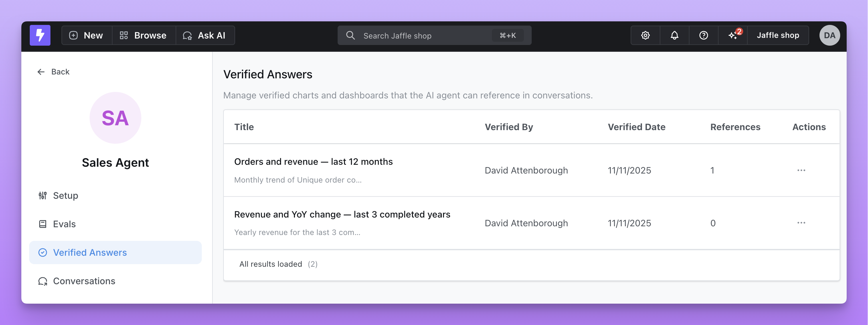Open the Jaffle shop project switcher

[x=778, y=35]
